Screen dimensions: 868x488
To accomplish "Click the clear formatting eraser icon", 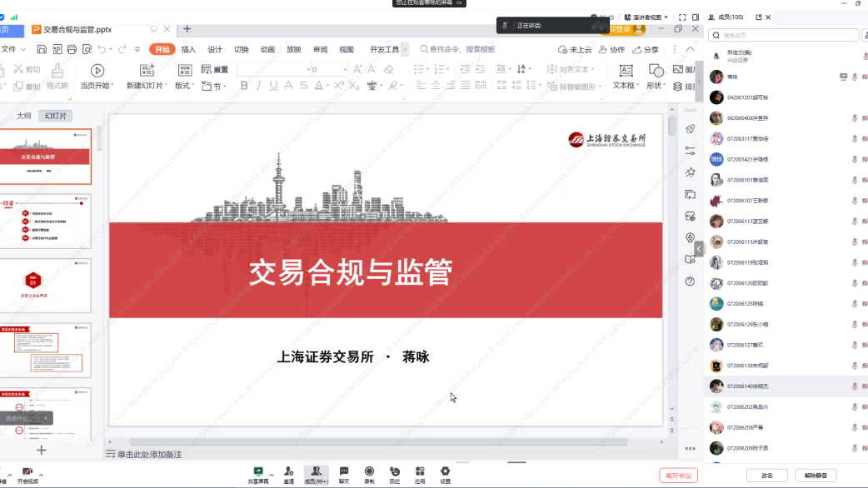I will [x=389, y=69].
